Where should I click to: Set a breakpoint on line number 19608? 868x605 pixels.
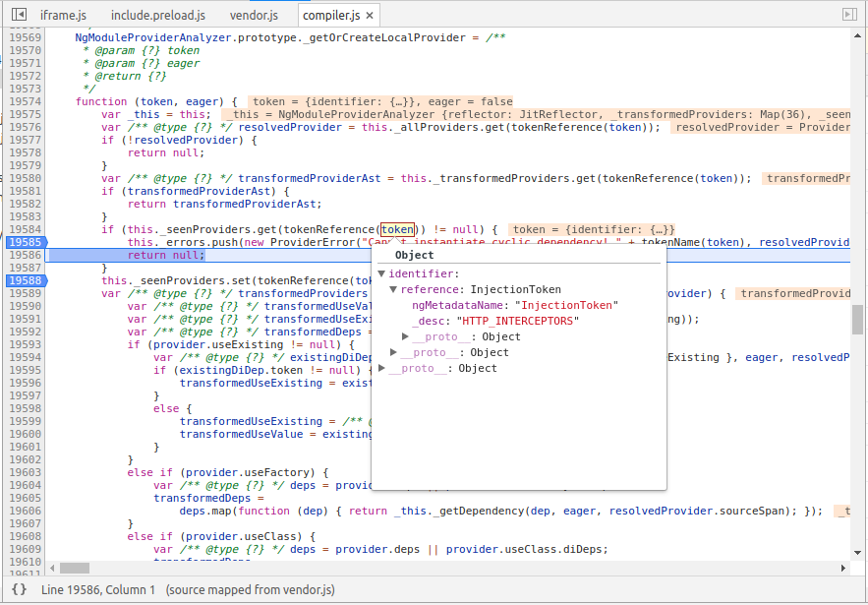[x=25, y=536]
